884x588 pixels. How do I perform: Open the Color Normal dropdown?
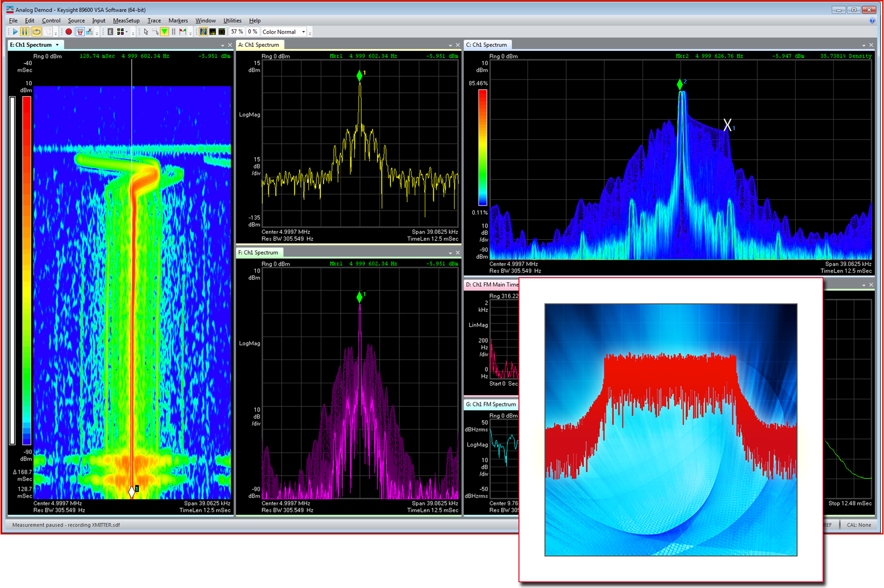(303, 31)
